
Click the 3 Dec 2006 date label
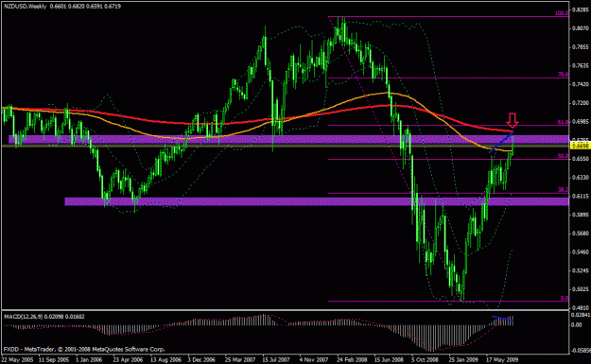(201, 359)
